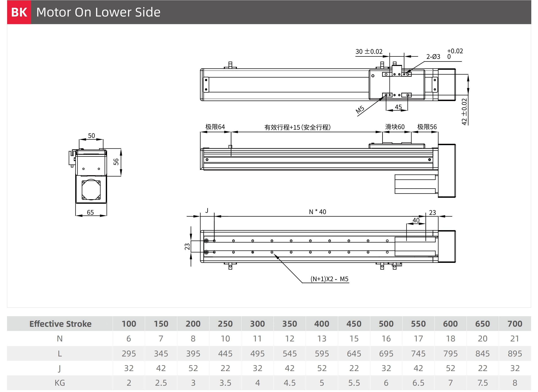Click the 2-Ø3 hole callout text
Viewport: 538px width, 392px height.
[x=433, y=57]
